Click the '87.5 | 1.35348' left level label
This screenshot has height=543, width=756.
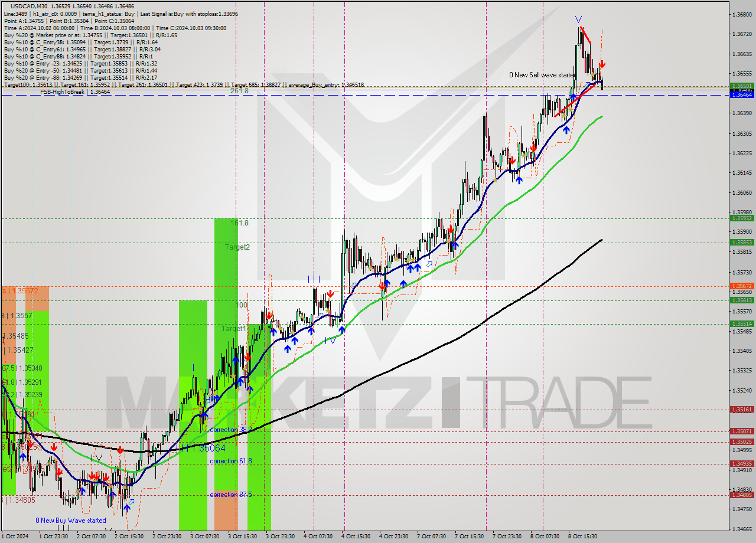coord(22,368)
